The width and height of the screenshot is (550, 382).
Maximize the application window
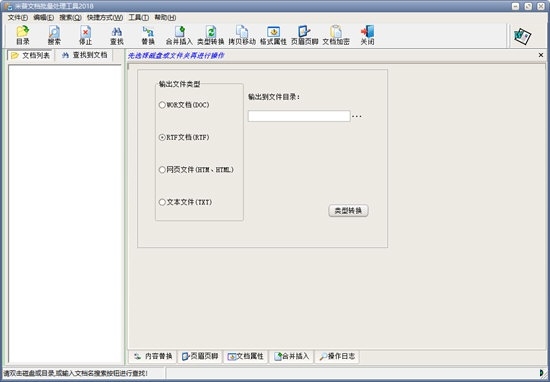528,6
